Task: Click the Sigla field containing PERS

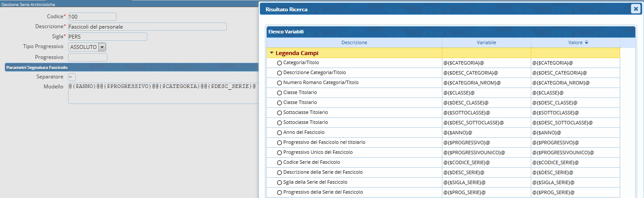Action: tap(108, 37)
